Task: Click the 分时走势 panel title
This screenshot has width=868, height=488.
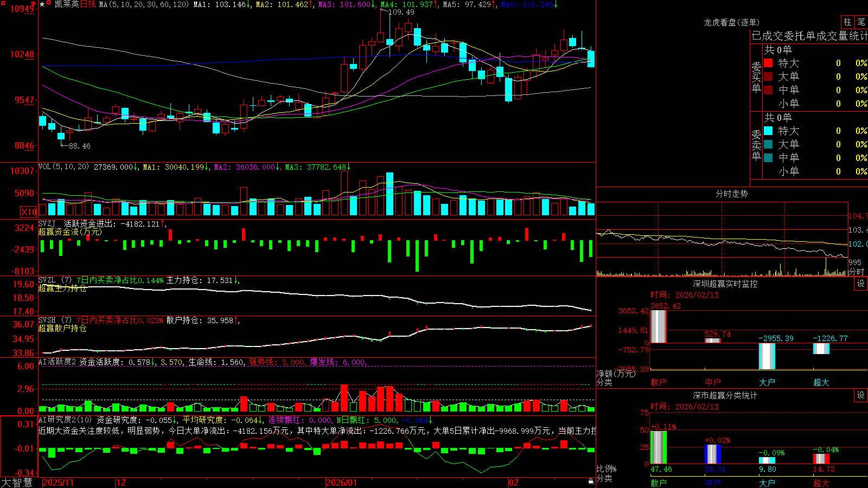Action: (731, 194)
